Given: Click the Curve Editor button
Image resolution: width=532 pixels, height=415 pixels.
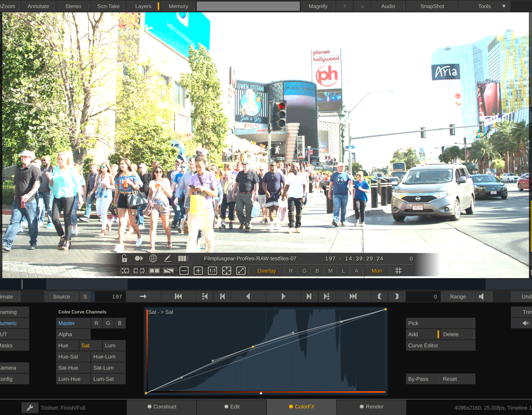Looking at the screenshot, I should coord(440,345).
